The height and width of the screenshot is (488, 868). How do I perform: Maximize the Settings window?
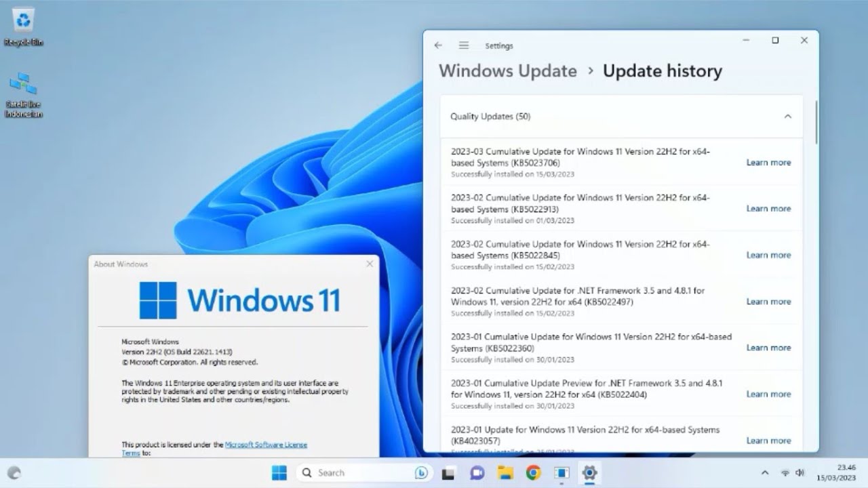[x=775, y=41]
